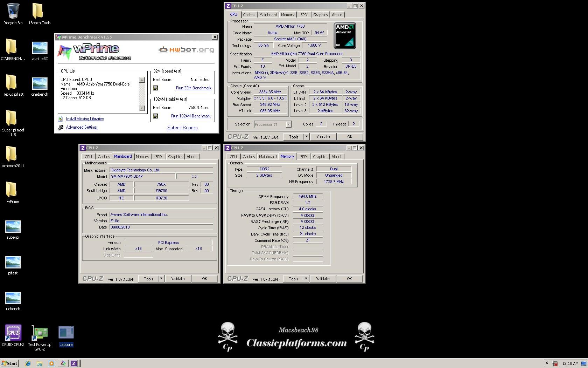Viewport: 588px width, 368px height.
Task: Click the Install Missing Libraries icon
Action: pyautogui.click(x=61, y=119)
